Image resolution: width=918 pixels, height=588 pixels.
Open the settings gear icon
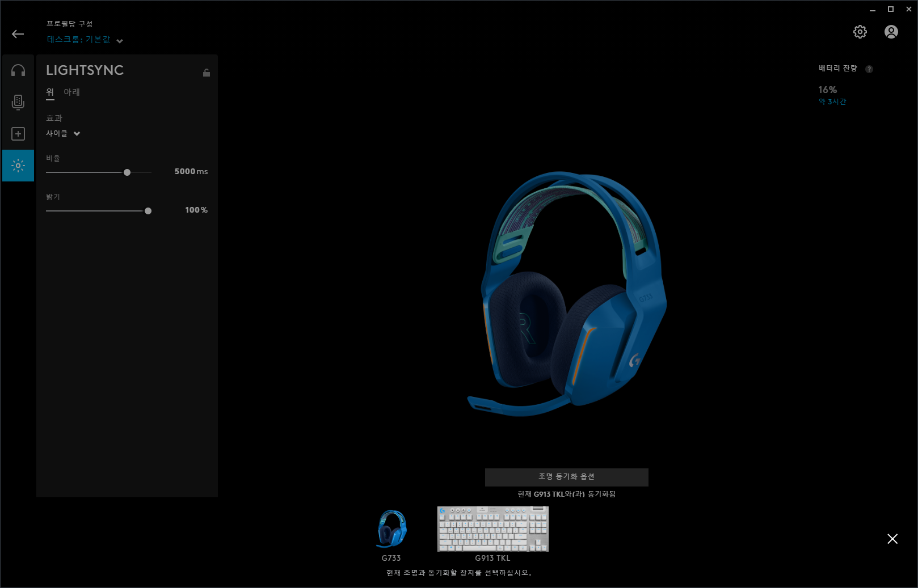tap(860, 32)
